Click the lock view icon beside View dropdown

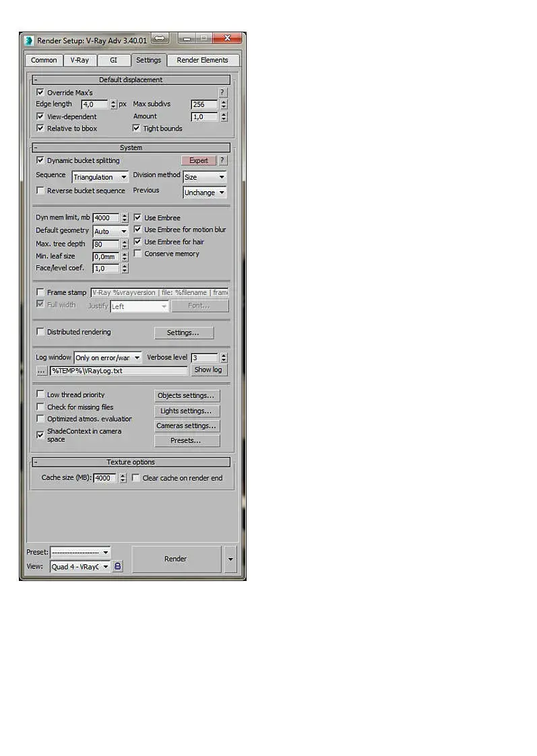click(x=117, y=566)
